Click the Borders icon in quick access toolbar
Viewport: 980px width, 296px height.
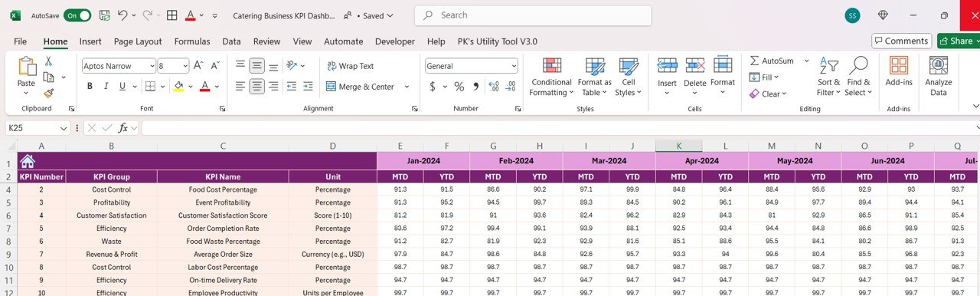pyautogui.click(x=172, y=15)
